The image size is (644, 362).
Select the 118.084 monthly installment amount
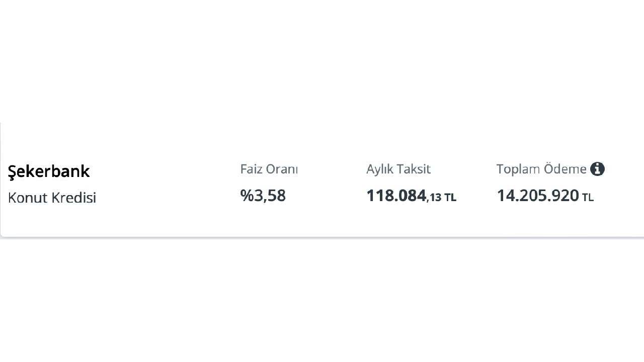click(x=396, y=196)
